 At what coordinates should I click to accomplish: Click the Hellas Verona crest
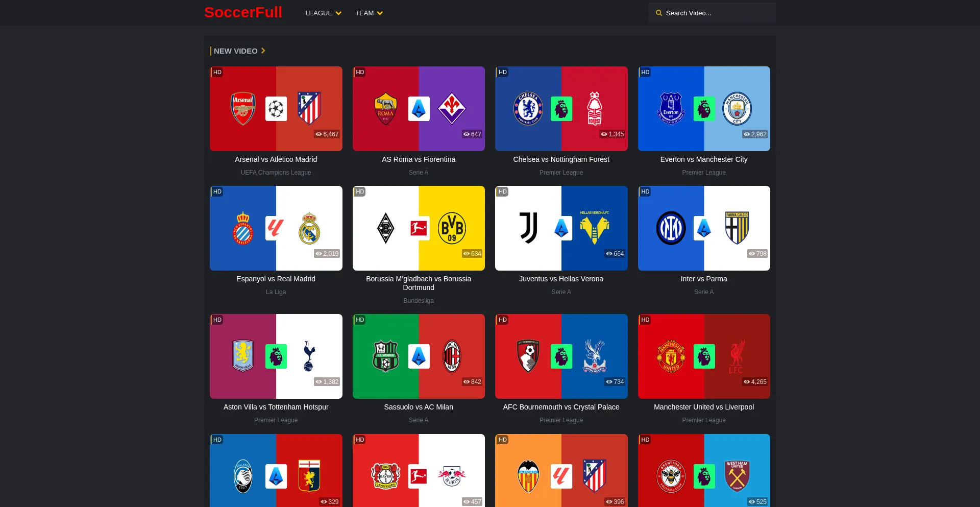(x=595, y=228)
